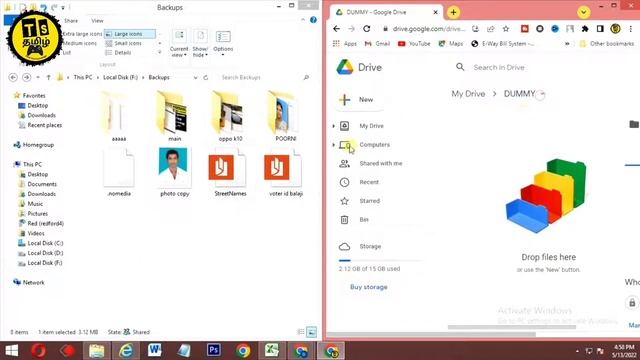The height and width of the screenshot is (360, 640).
Task: Open Maps bookmark
Action: (x=451, y=44)
